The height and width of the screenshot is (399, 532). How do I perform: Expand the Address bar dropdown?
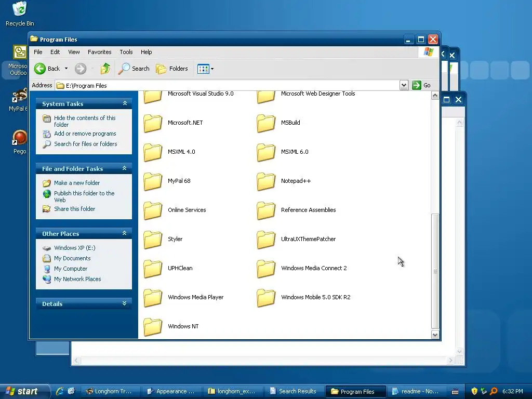pyautogui.click(x=403, y=85)
